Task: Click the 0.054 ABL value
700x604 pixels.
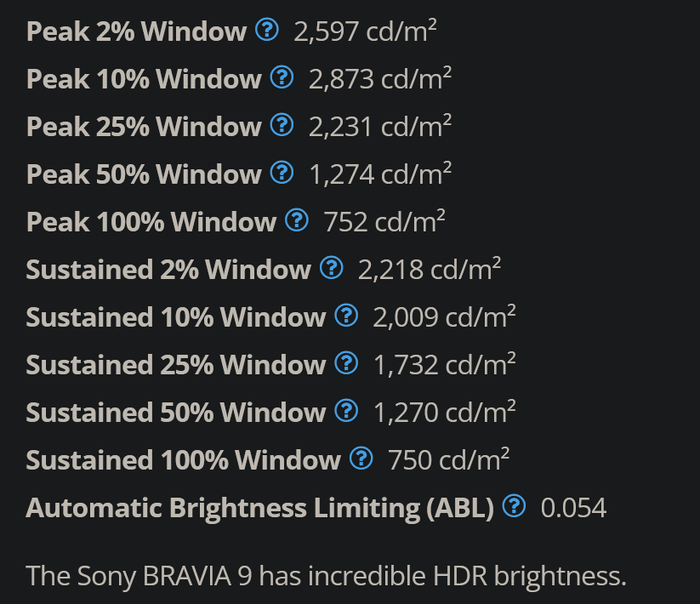Action: point(572,507)
